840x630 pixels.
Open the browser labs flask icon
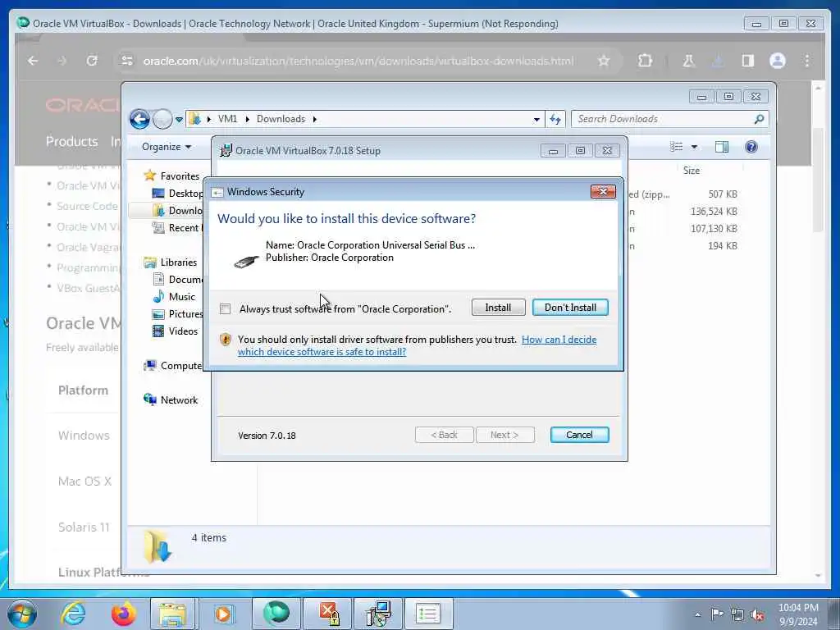coord(688,61)
